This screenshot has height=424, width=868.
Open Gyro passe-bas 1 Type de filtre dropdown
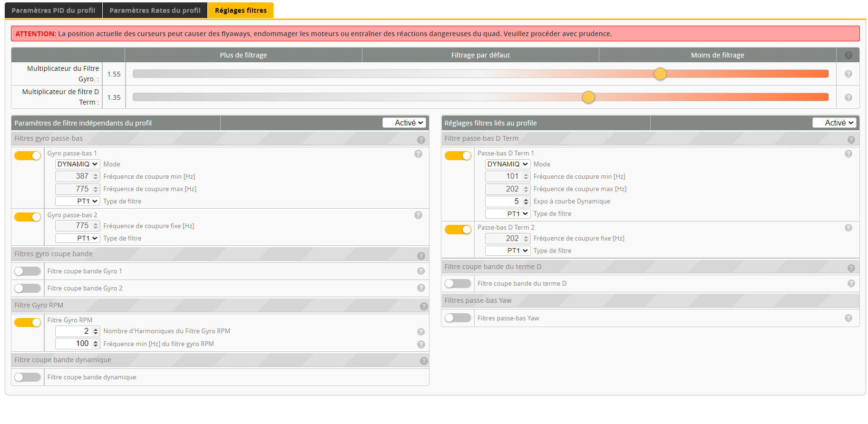[78, 201]
